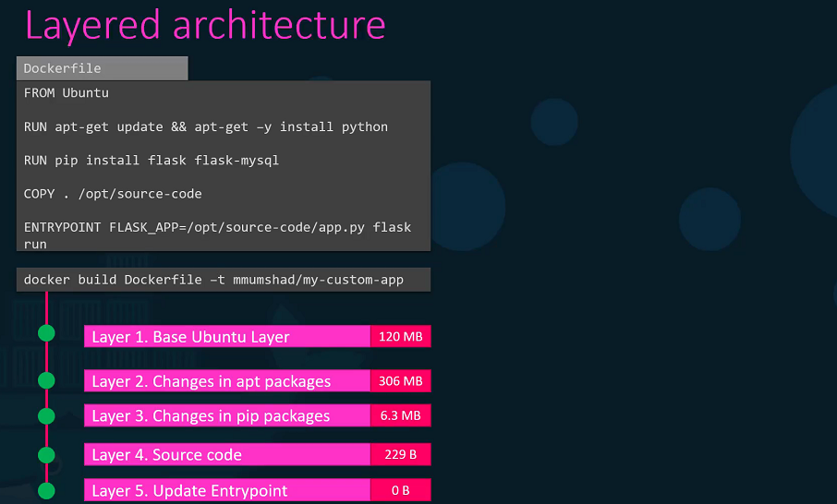Image resolution: width=837 pixels, height=504 pixels.
Task: Select the green marker next to Layer 4
Action: 46,454
